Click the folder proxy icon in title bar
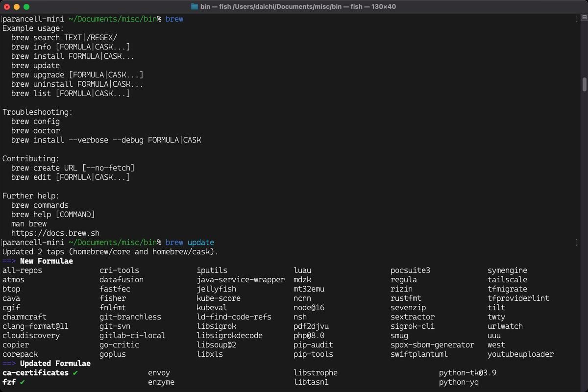The height and width of the screenshot is (392, 588). tap(195, 7)
